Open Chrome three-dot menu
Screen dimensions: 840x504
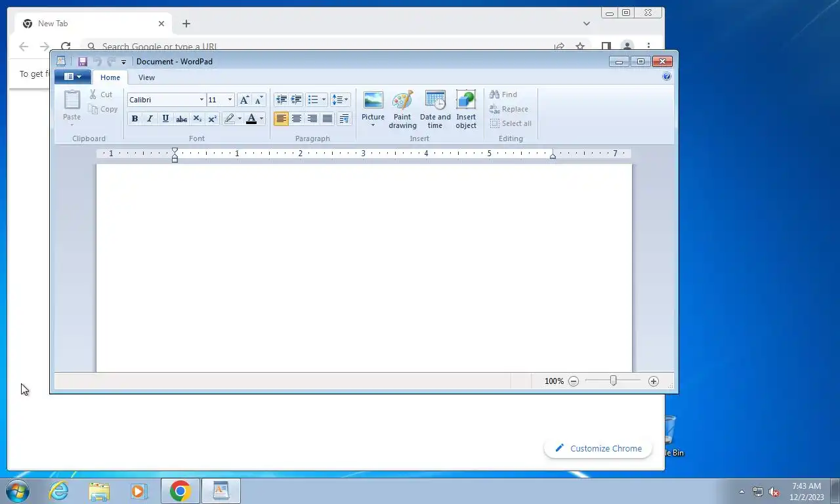(648, 47)
